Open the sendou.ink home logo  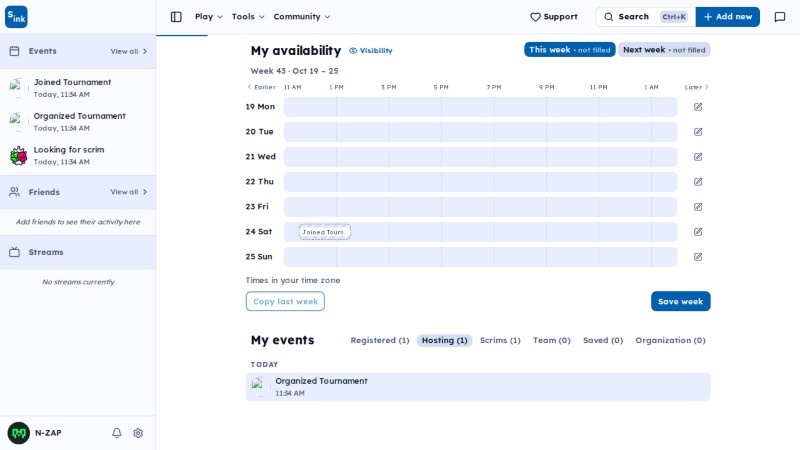[x=16, y=17]
